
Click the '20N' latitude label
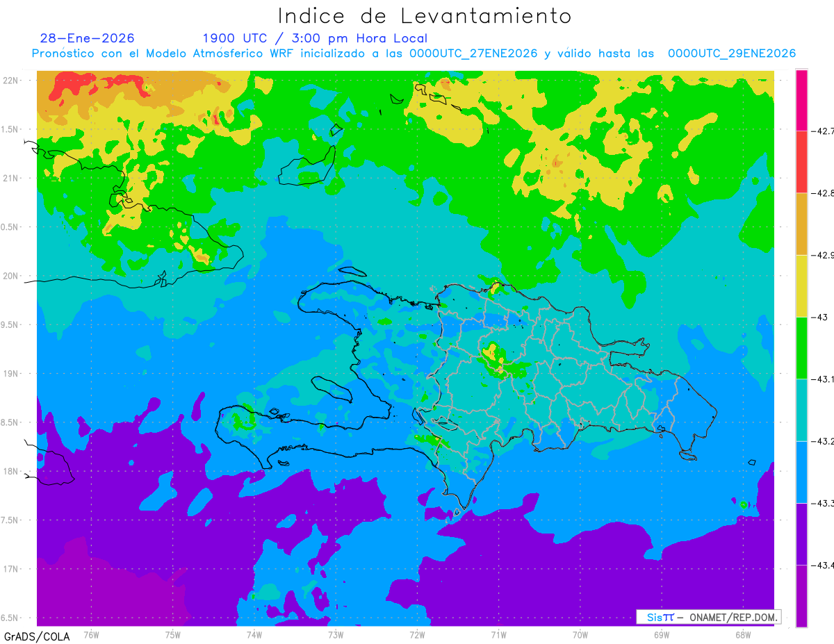pyautogui.click(x=11, y=276)
